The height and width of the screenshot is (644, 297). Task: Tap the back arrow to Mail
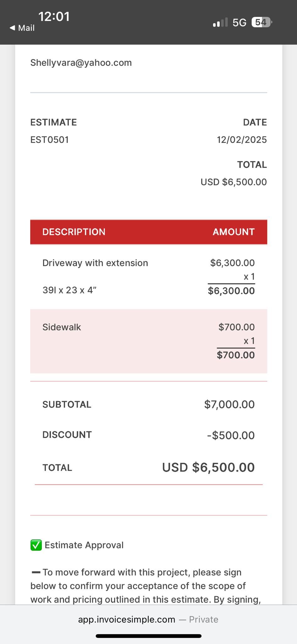click(13, 28)
